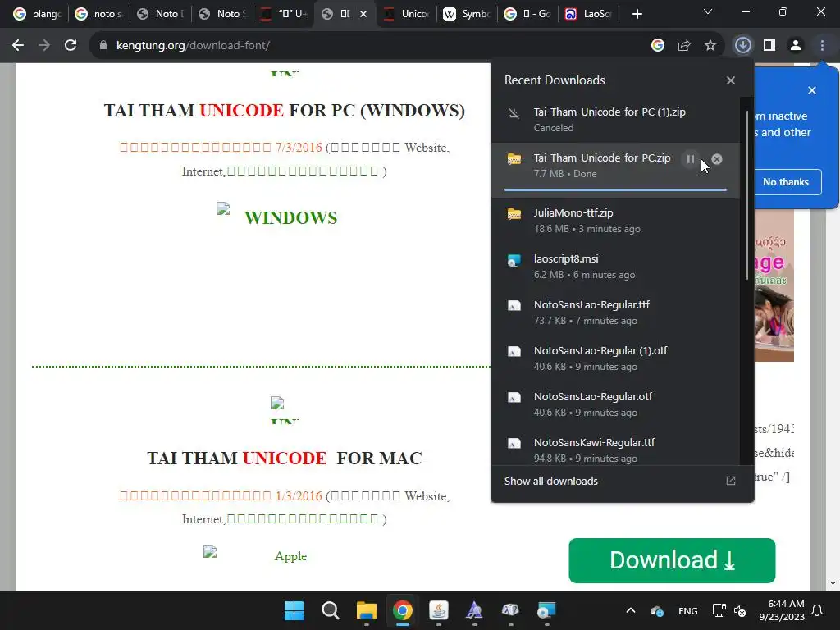
Task: Open the notifications bell
Action: (818, 610)
